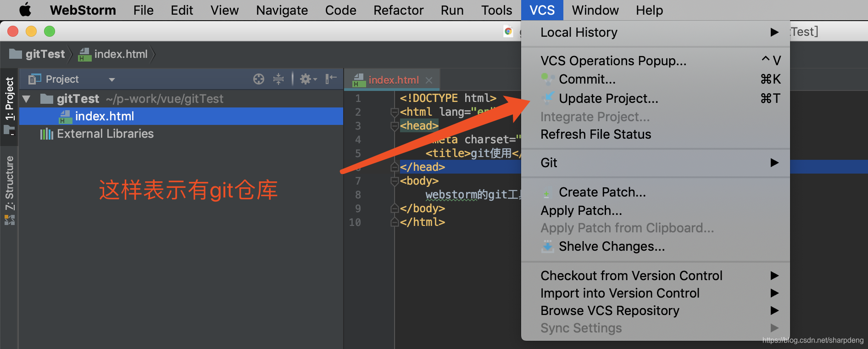Click the Chrome browser icon in title bar

[508, 31]
